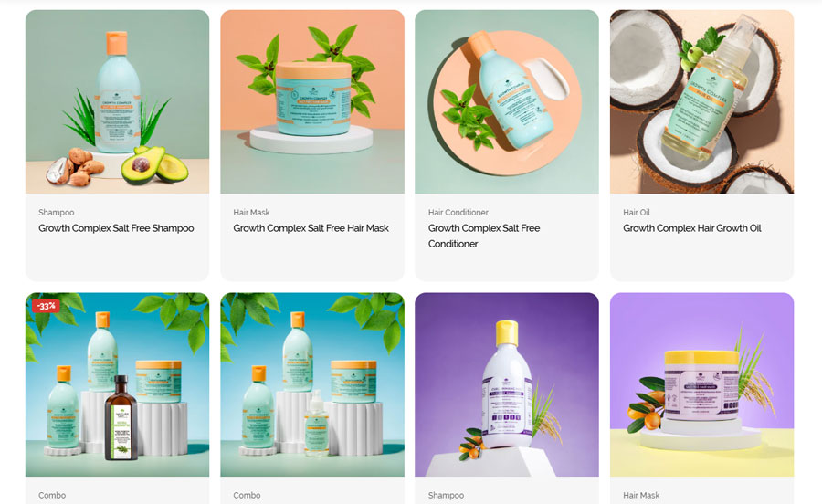This screenshot has height=504, width=822.
Task: Open the Growth Complex Hair Mask jar image
Action: click(x=312, y=101)
